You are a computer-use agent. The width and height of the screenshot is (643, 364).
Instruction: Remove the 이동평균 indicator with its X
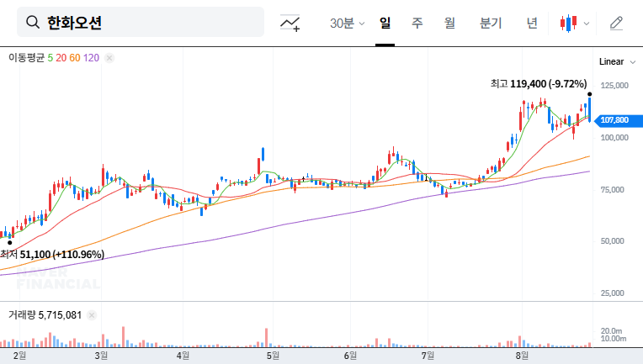[x=109, y=58]
